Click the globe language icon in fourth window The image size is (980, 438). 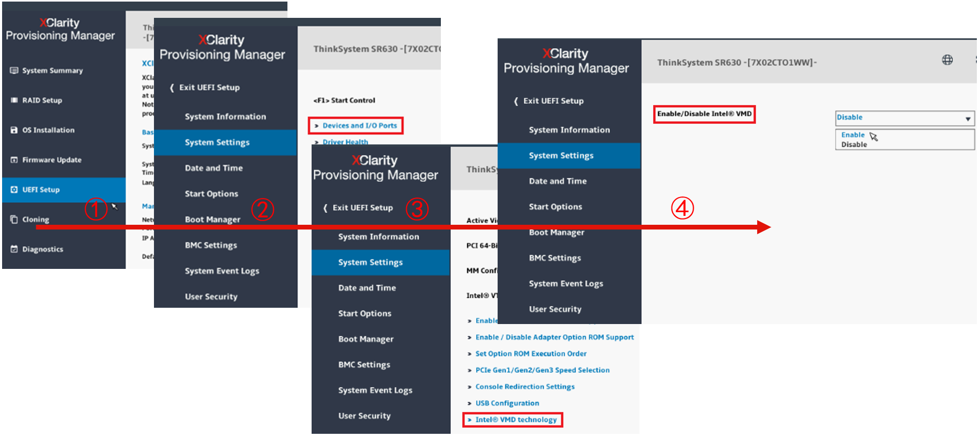point(947,60)
